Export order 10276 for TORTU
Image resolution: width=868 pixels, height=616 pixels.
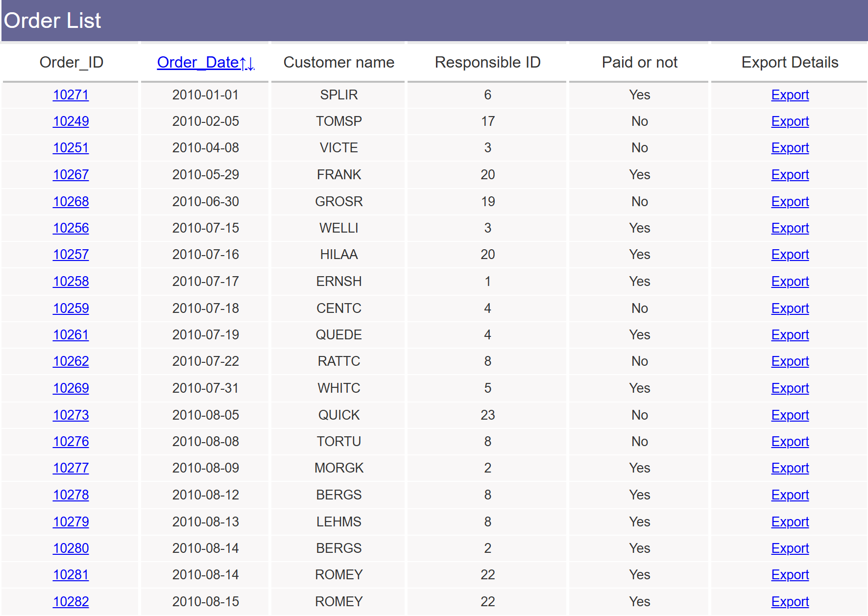pyautogui.click(x=790, y=442)
